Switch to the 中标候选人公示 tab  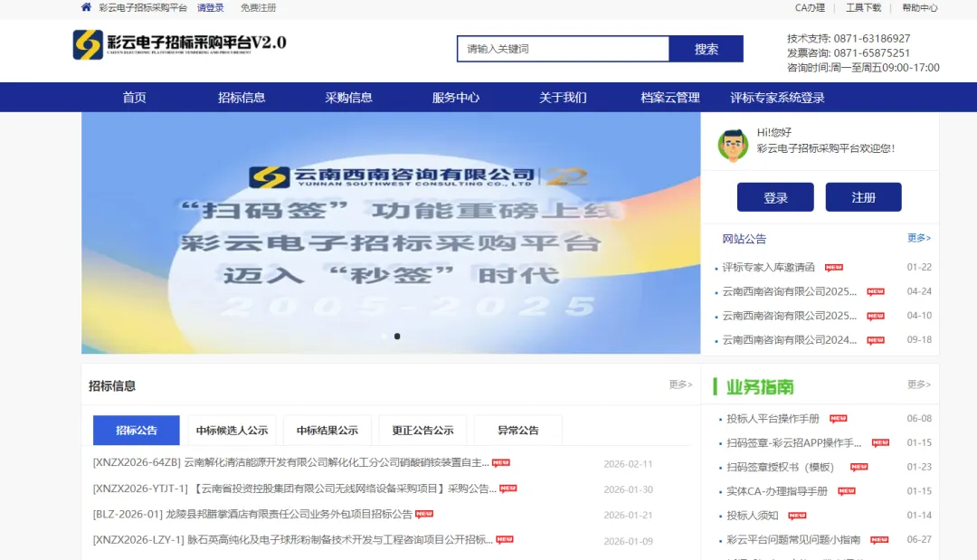[x=232, y=431]
